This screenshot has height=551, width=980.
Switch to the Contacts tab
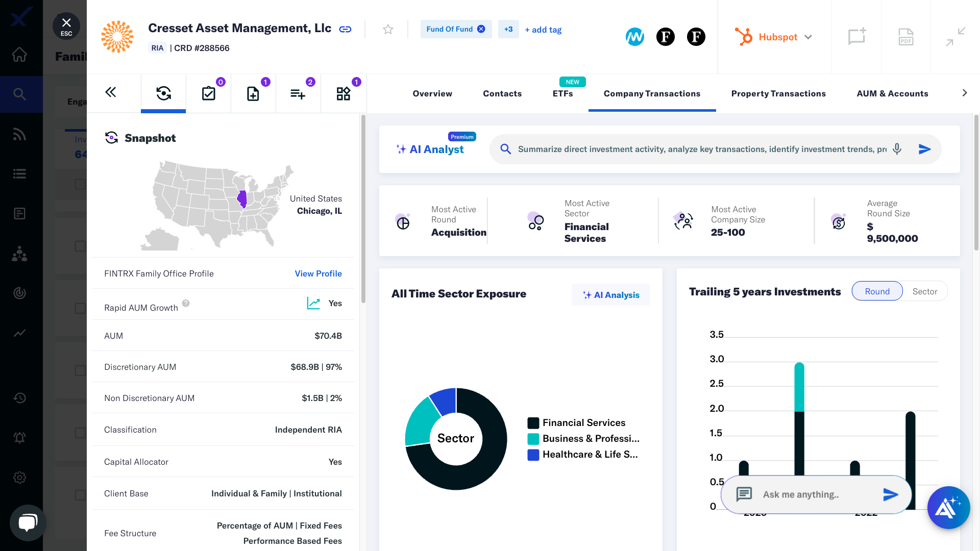point(502,93)
